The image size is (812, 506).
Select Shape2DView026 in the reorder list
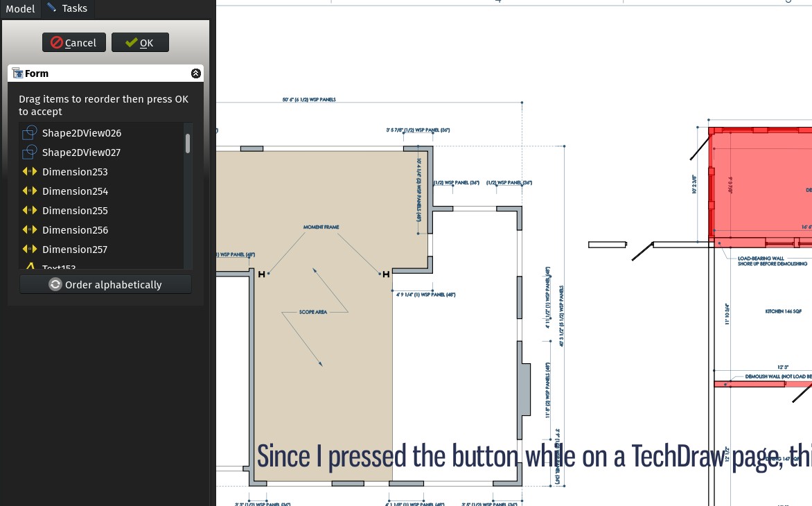pyautogui.click(x=82, y=132)
